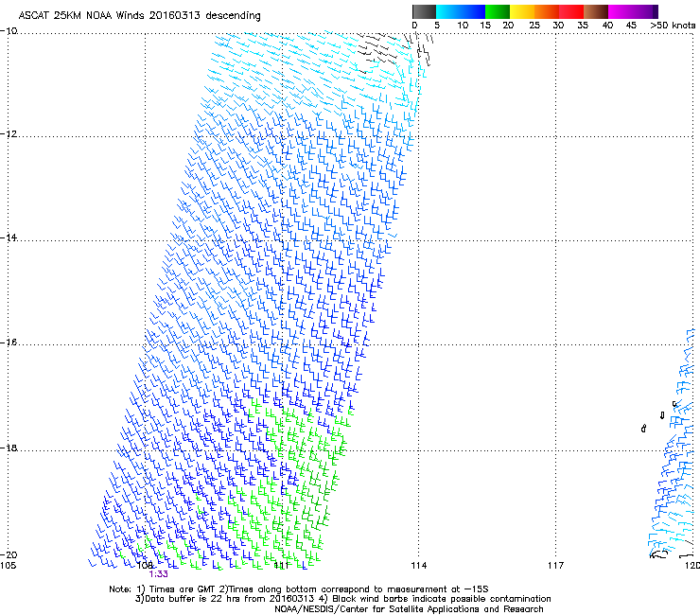
Task: Click the small black island outlines near 119, -17.5
Action: [x=658, y=417]
